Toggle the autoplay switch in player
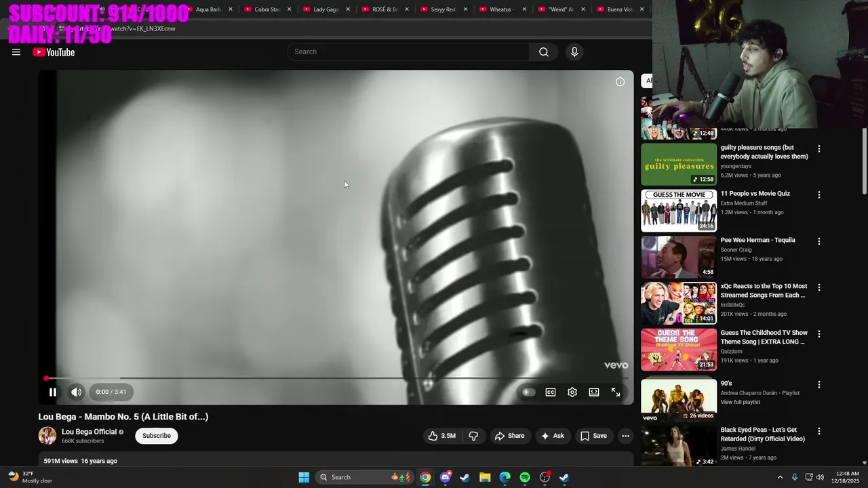Screen dimensions: 868x488 pos(528,392)
